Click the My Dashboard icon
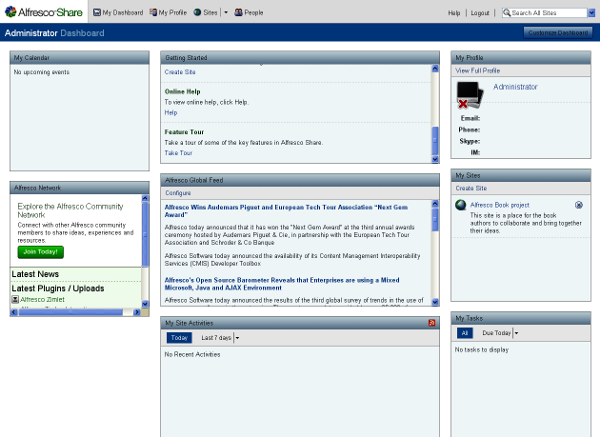Viewport: 600px width, 437px height. click(x=97, y=13)
